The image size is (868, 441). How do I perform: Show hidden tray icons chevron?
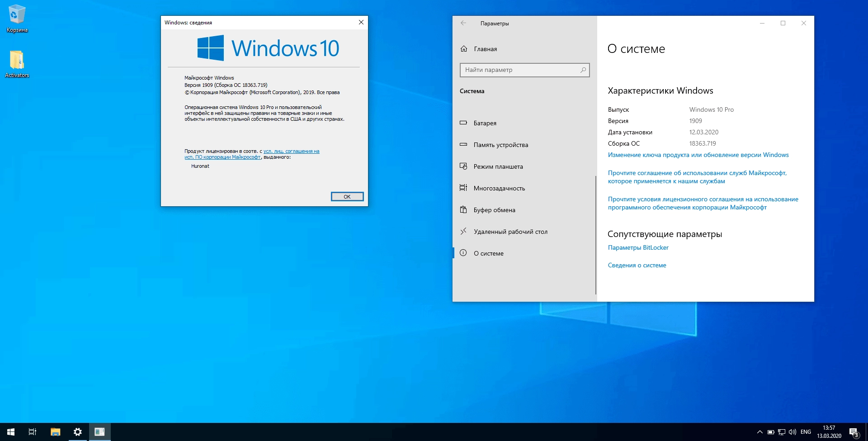click(x=760, y=432)
